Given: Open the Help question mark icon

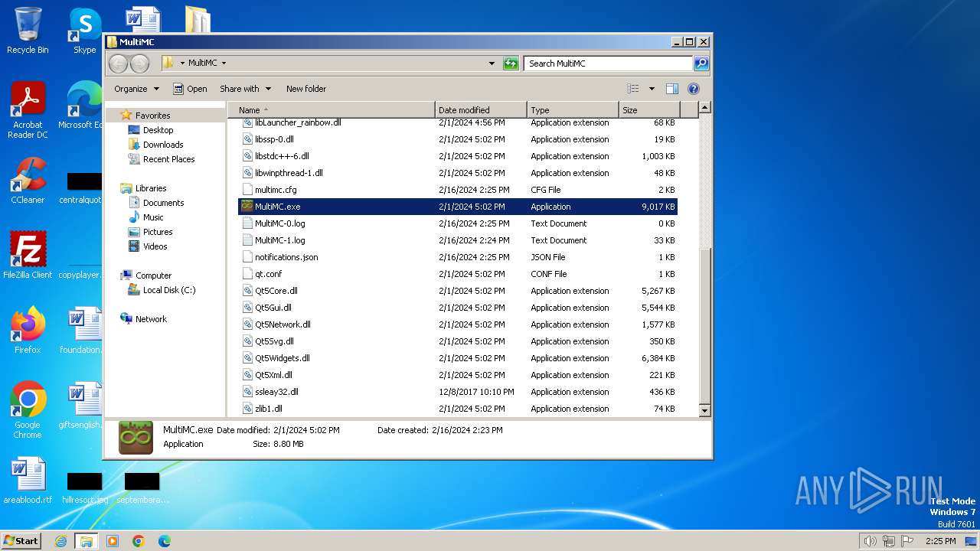Looking at the screenshot, I should (x=694, y=89).
